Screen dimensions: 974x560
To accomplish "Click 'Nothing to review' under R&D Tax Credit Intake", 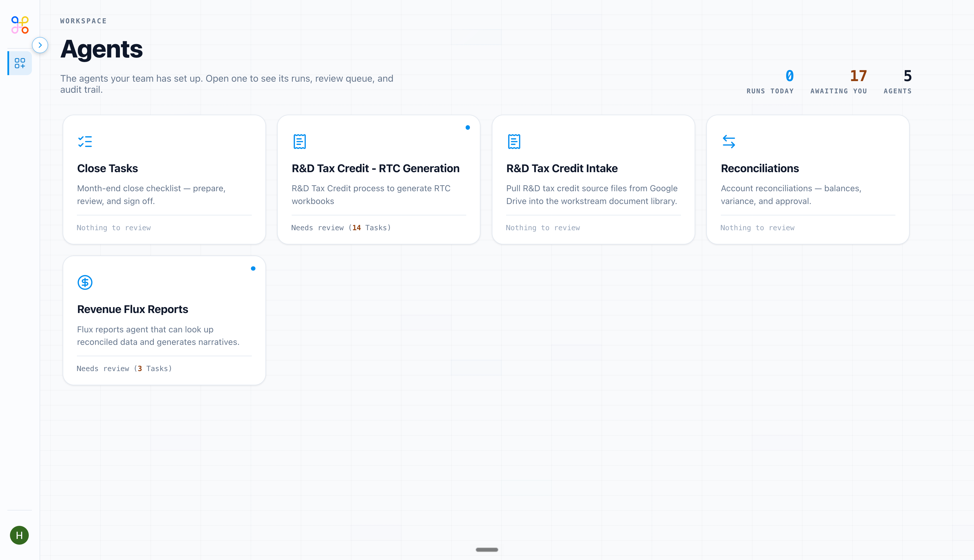I will tap(543, 228).
